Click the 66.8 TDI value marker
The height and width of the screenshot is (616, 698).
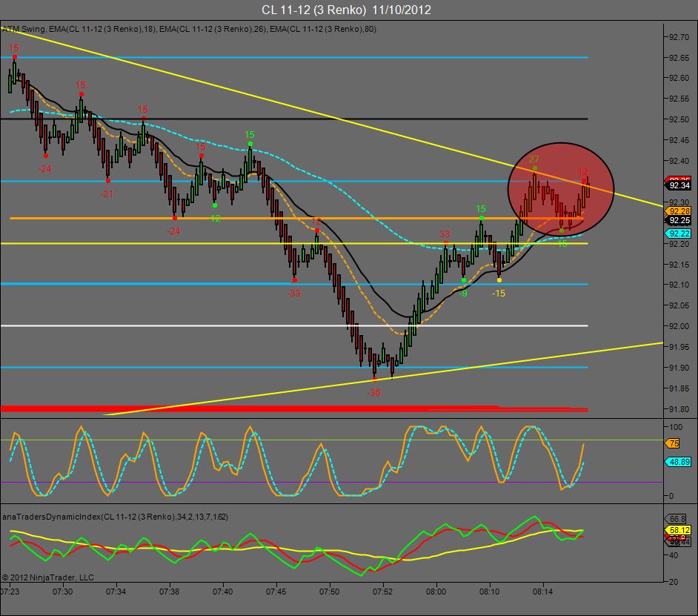coord(677,519)
